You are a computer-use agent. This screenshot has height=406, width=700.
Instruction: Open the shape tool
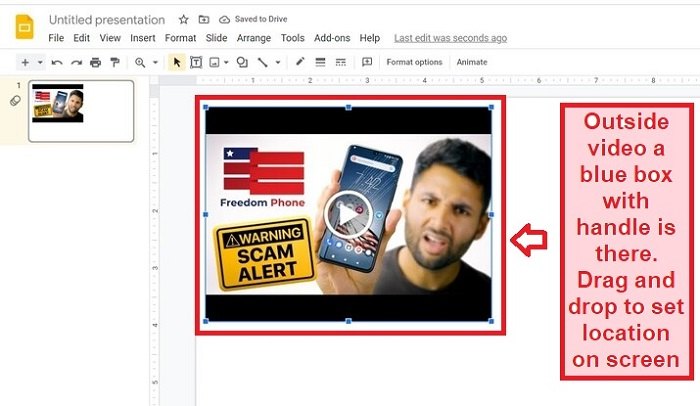(x=242, y=63)
